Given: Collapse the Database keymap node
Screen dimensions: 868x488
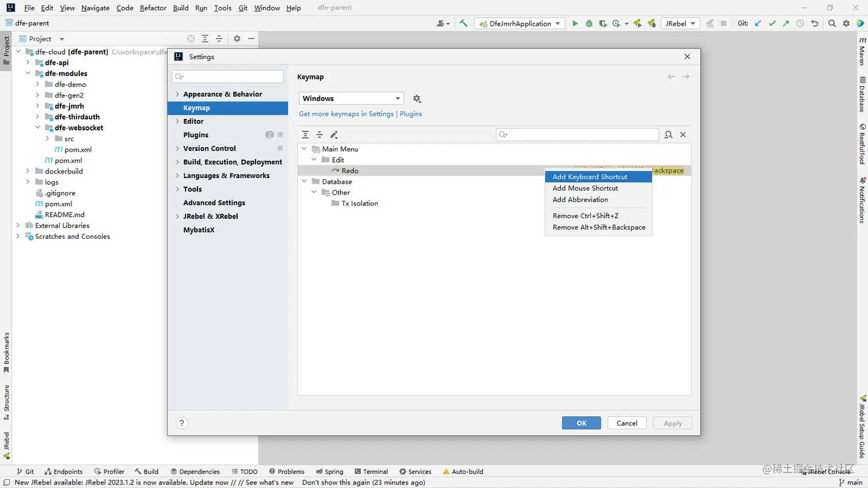Looking at the screenshot, I should click(x=304, y=181).
